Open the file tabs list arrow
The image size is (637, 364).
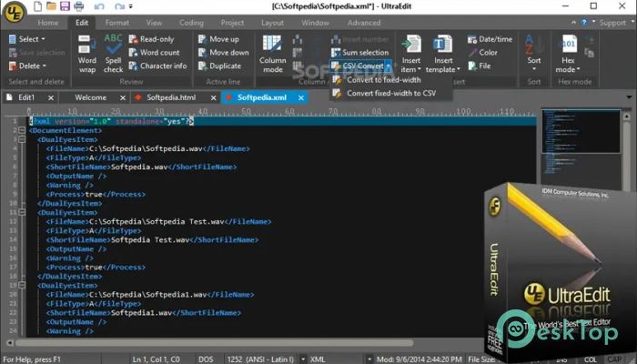(630, 97)
